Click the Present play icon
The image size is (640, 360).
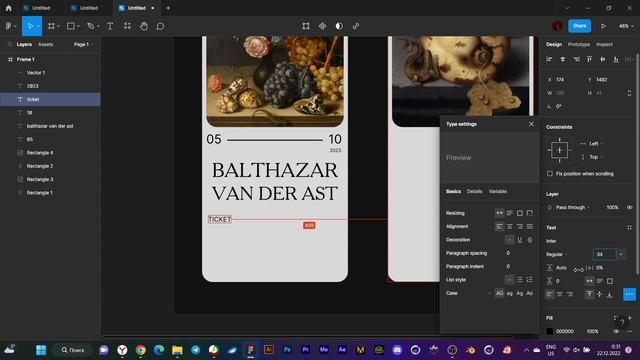click(x=603, y=26)
